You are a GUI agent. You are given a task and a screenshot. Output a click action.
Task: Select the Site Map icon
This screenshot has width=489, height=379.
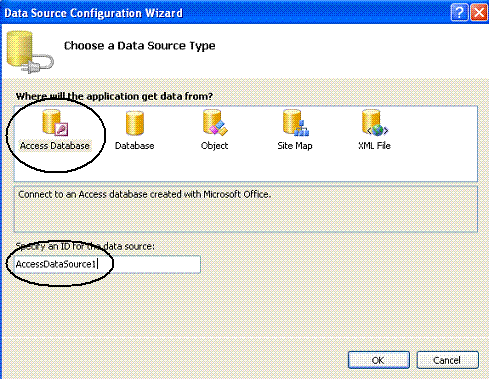click(296, 123)
